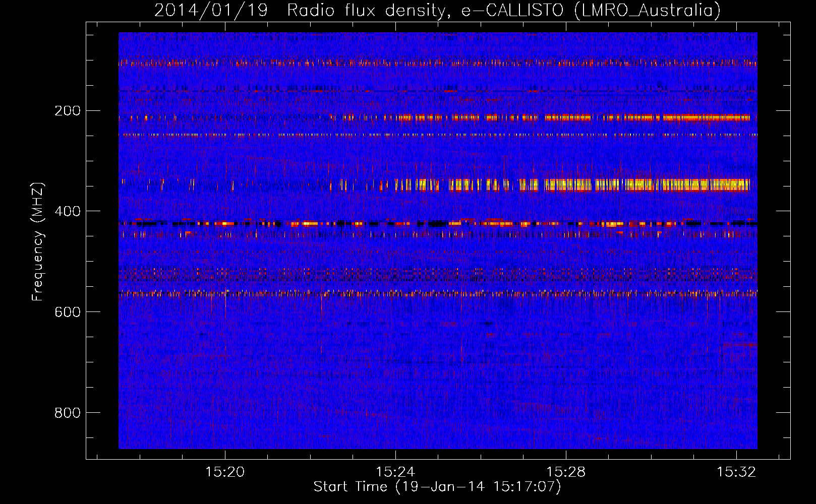816x504 pixels.
Task: Click the 15:28 time tick label
Action: [x=566, y=472]
